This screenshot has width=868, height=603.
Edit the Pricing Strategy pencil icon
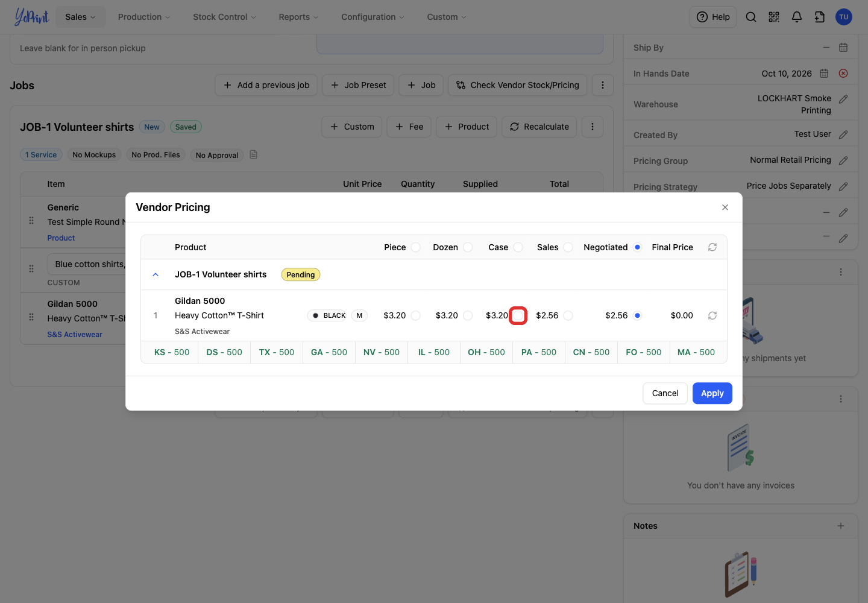coord(843,186)
